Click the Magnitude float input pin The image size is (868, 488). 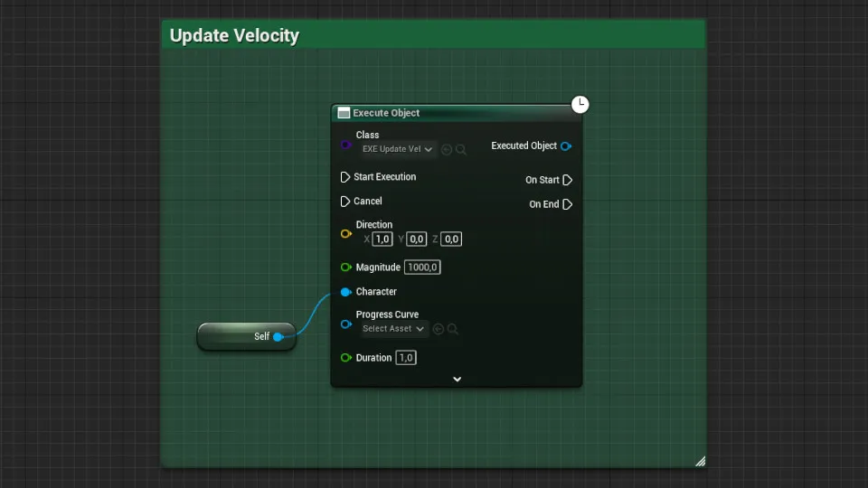(x=346, y=267)
